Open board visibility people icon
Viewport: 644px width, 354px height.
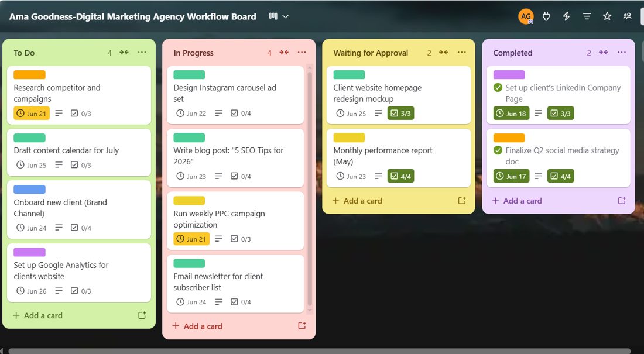[627, 16]
